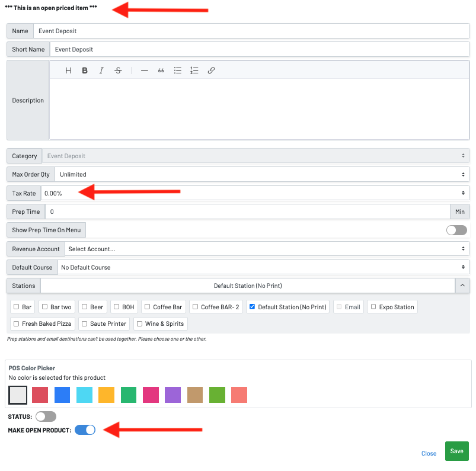Click the green Save button
Screen dimensions: 476x471
click(456, 451)
